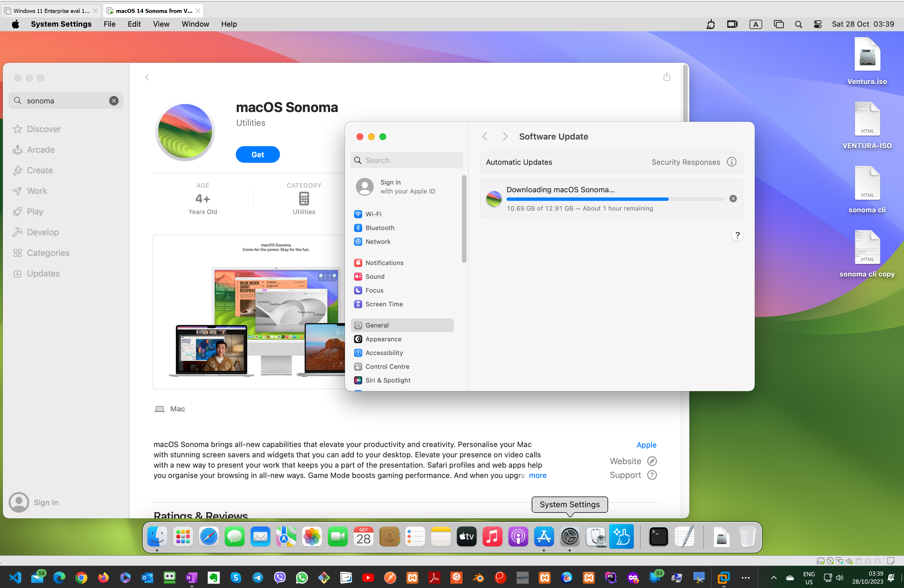The height and width of the screenshot is (588, 904).
Task: Open the Window menu
Action: tap(195, 24)
